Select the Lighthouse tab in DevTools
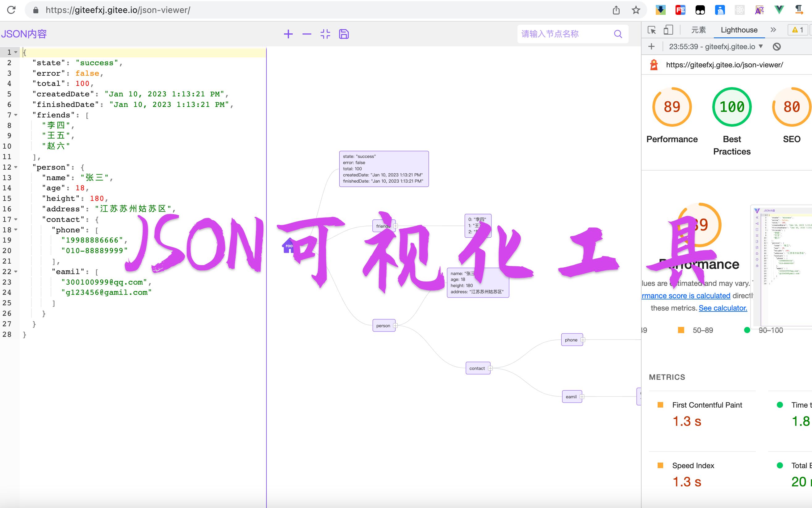Image resolution: width=812 pixels, height=508 pixels. click(738, 30)
